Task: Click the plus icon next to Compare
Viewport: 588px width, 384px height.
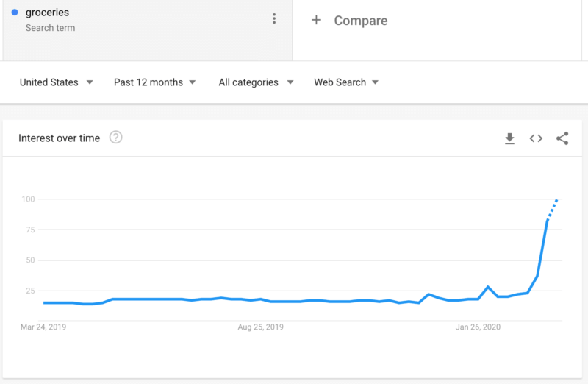Action: coord(316,21)
